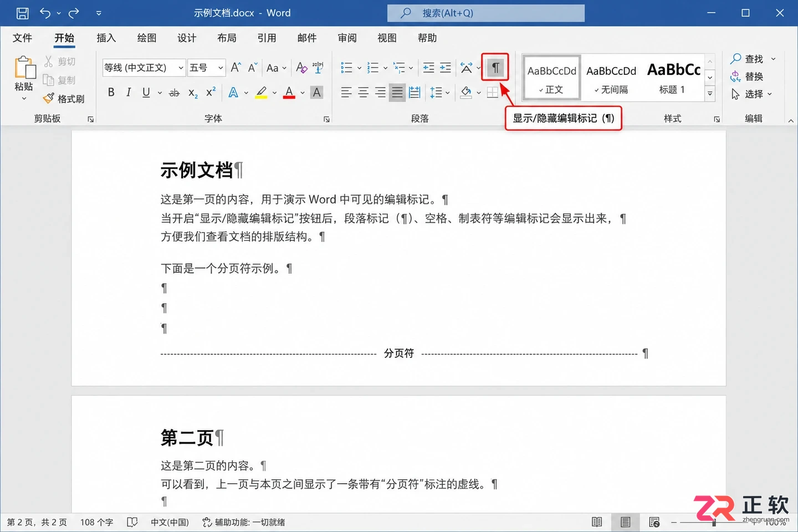Align text left
Screen dimensions: 798x532
[x=346, y=93]
